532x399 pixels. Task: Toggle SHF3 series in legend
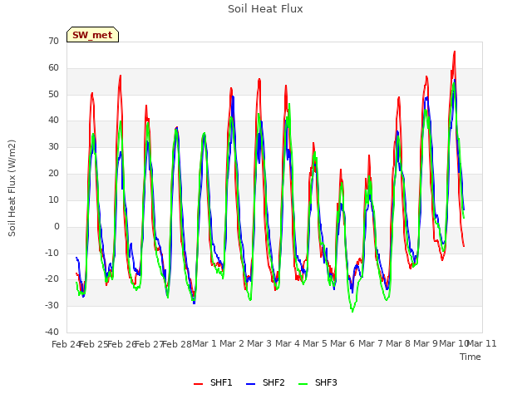(318, 382)
